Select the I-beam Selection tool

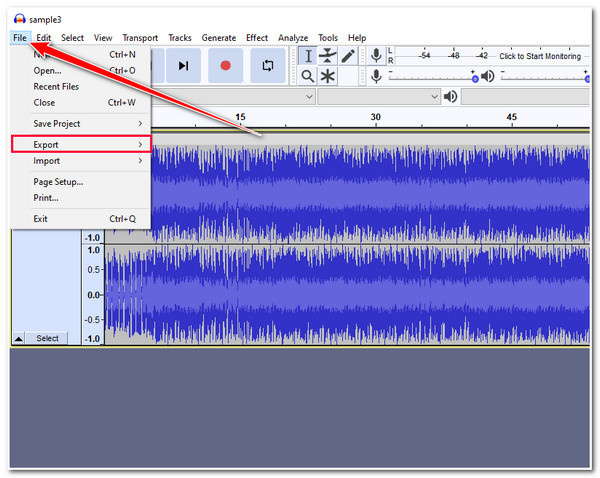[308, 56]
